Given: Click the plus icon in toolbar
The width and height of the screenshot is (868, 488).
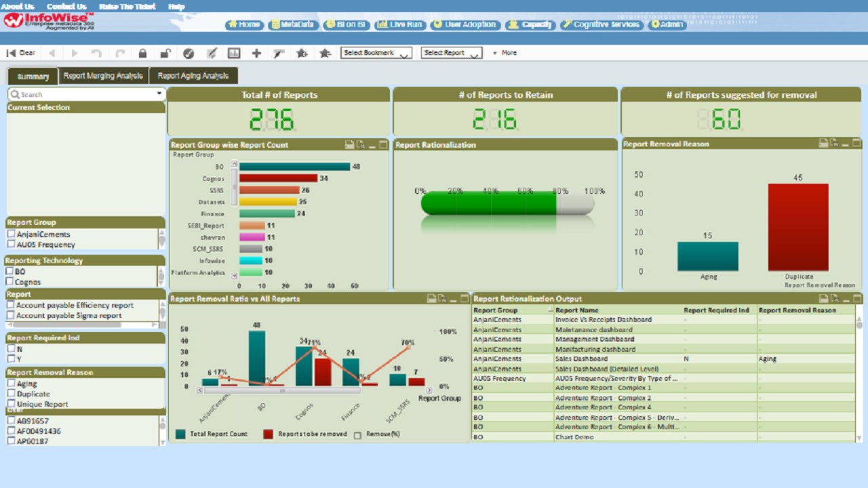Looking at the screenshot, I should tap(256, 53).
